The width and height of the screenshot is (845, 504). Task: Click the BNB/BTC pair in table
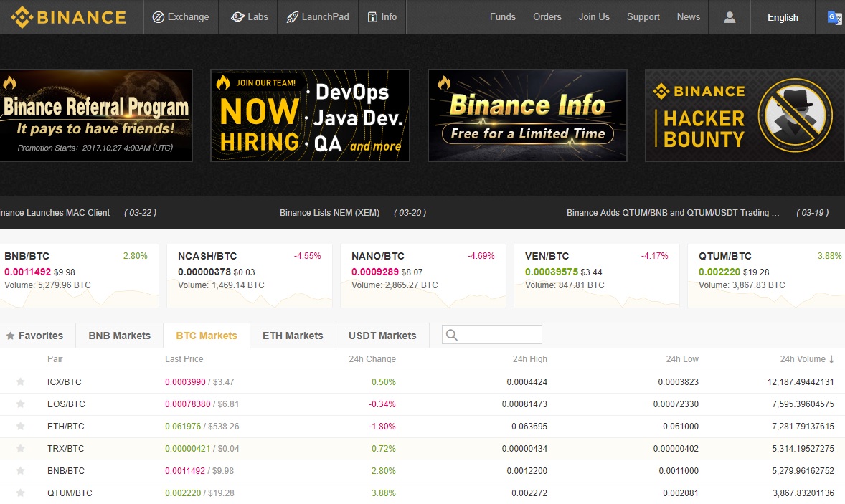point(66,470)
